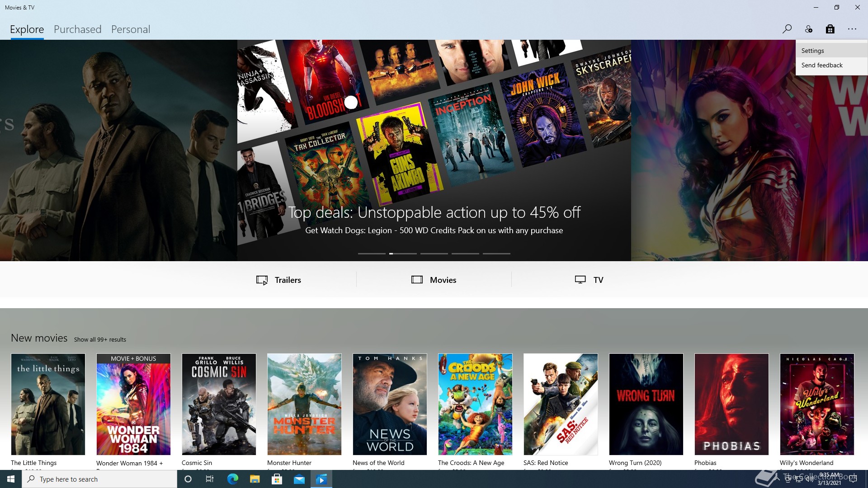Open the search magnifier icon

(787, 29)
